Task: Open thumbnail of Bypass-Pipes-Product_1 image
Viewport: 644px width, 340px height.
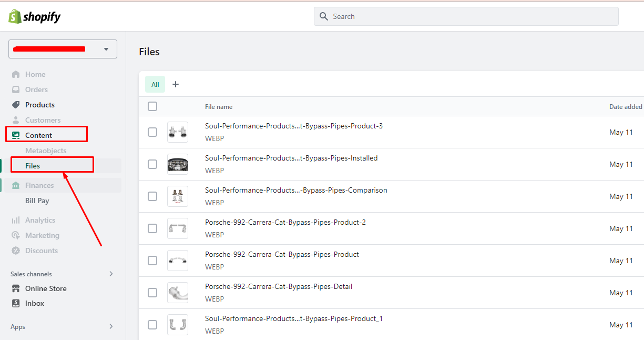Action: pos(178,325)
